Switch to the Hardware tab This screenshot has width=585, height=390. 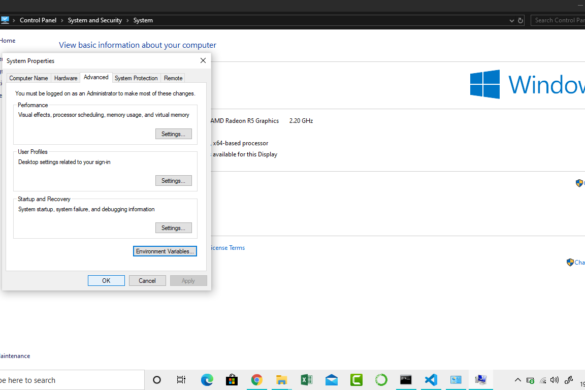click(x=66, y=78)
